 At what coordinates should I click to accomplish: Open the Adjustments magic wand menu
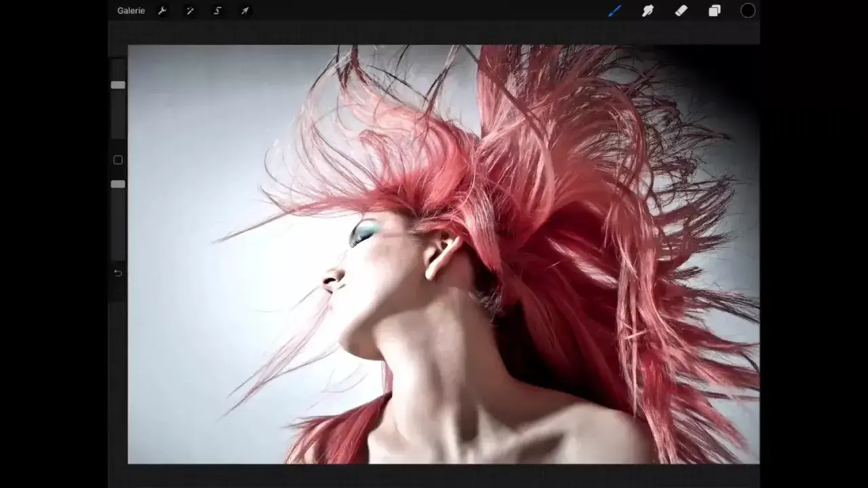tap(190, 11)
